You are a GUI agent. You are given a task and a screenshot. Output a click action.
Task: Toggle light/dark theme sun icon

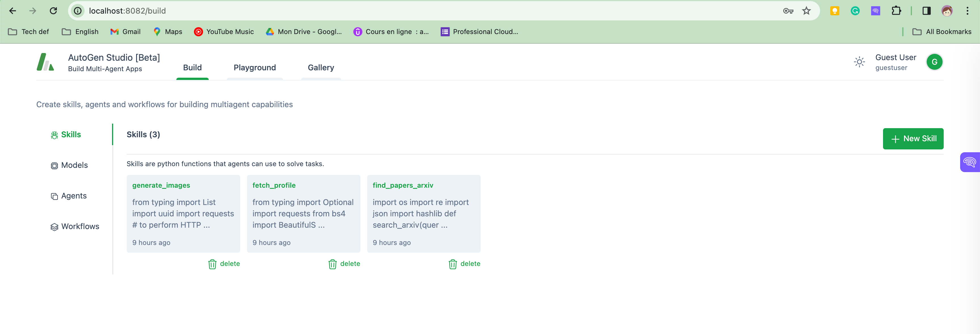(859, 62)
